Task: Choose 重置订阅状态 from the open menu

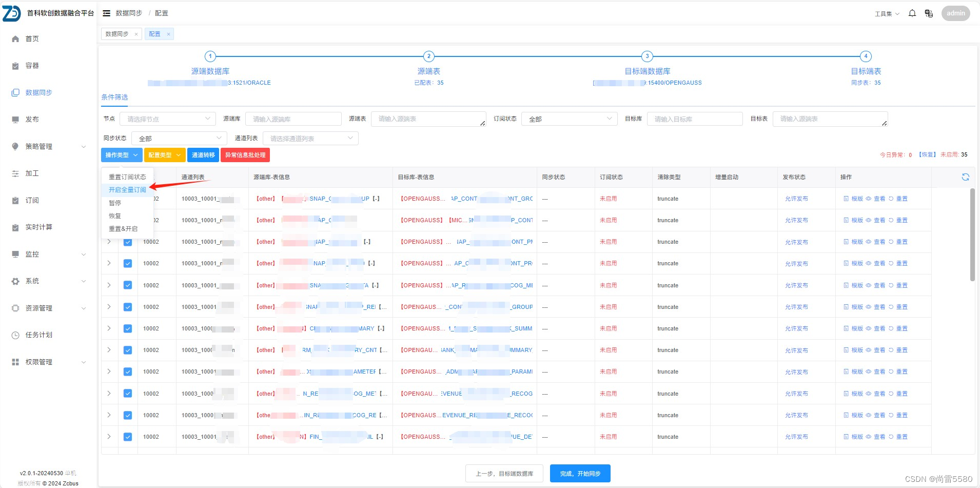Action: coord(127,177)
